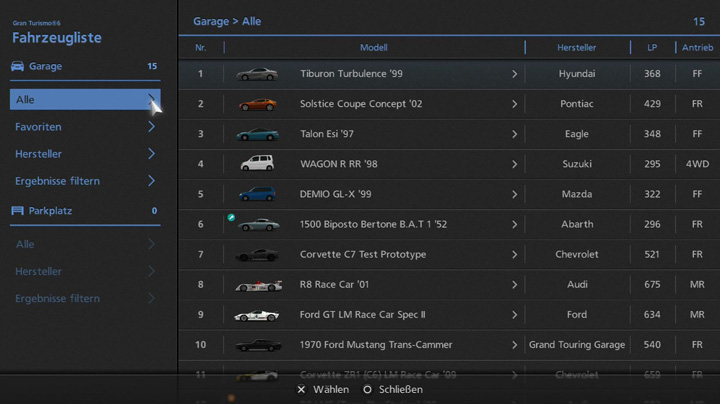Open Ergebnisse filtern arrow under Garage
This screenshot has height=404, width=720.
point(151,181)
